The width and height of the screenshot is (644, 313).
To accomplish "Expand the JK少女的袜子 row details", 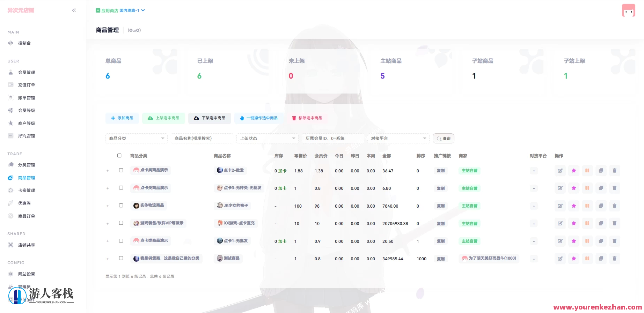I will click(x=108, y=206).
